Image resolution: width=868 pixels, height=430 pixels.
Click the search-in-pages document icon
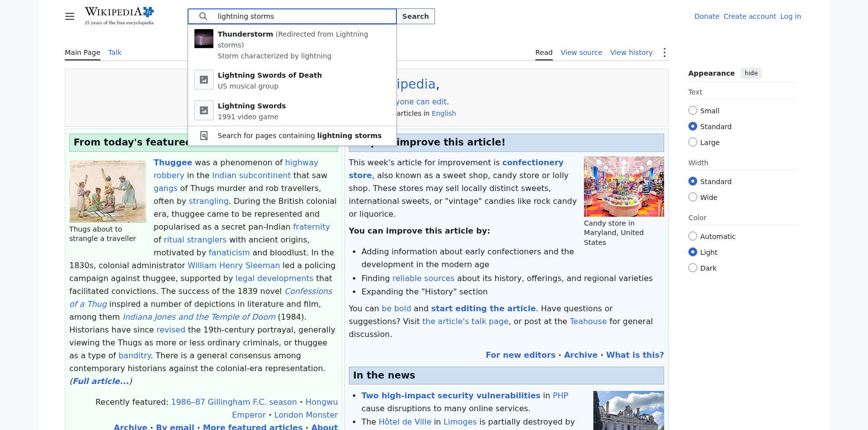(204, 136)
